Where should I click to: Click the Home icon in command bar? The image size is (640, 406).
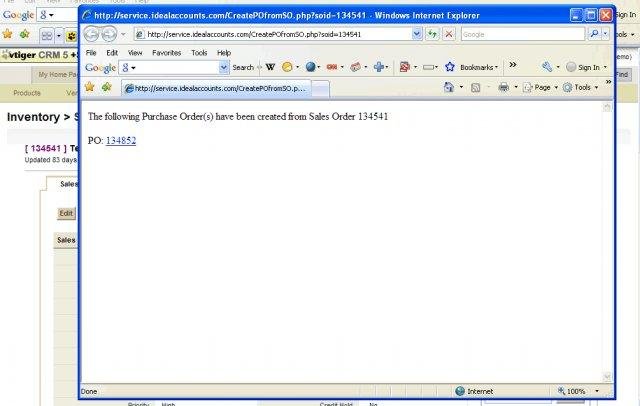click(449, 87)
